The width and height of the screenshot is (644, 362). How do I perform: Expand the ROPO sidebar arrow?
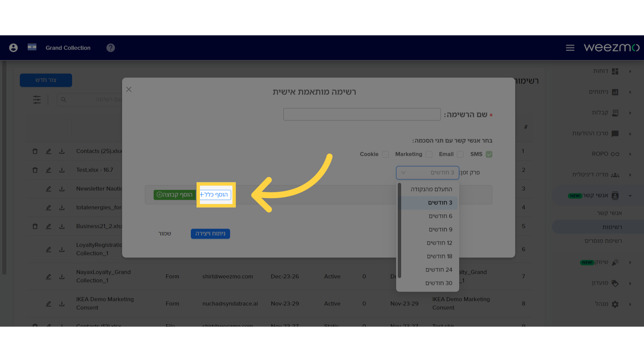pyautogui.click(x=630, y=154)
